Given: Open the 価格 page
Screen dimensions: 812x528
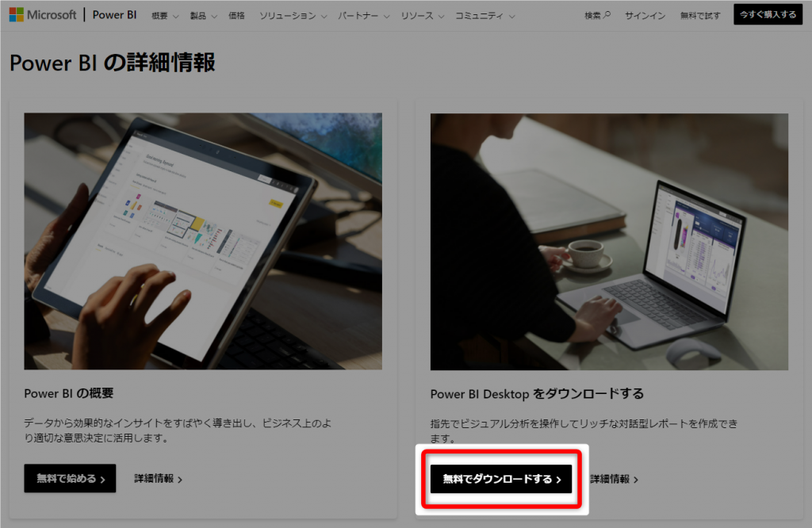Looking at the screenshot, I should coord(236,16).
